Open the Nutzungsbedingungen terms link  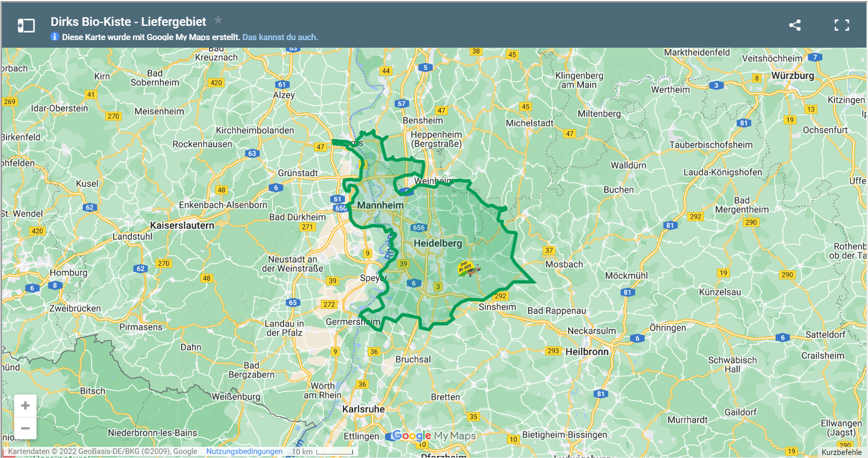(x=244, y=451)
